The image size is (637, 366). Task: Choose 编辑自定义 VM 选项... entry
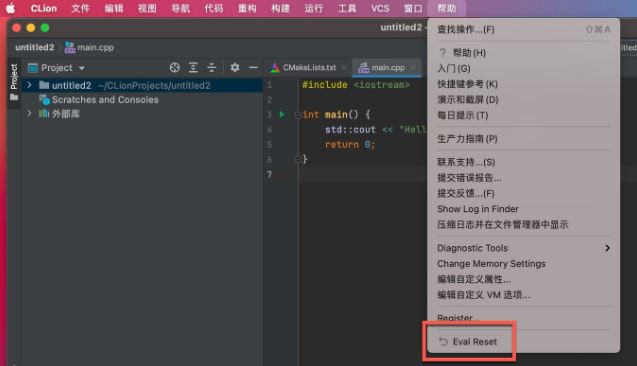[523, 295]
